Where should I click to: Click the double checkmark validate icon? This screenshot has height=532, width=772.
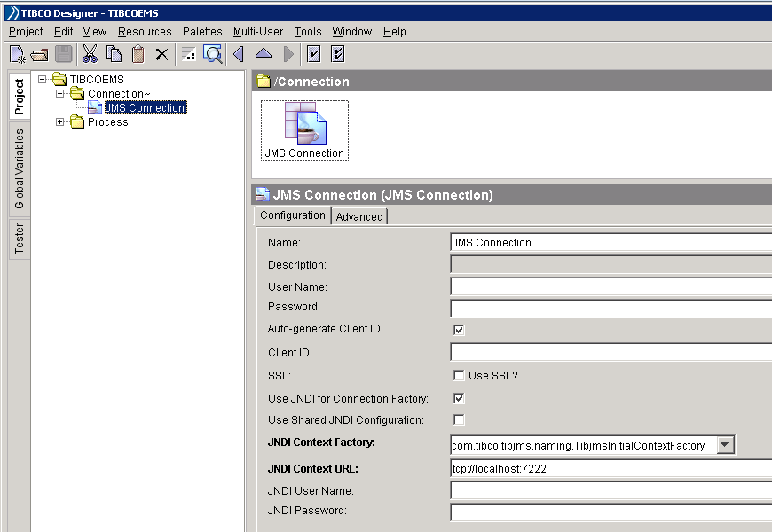tap(338, 54)
